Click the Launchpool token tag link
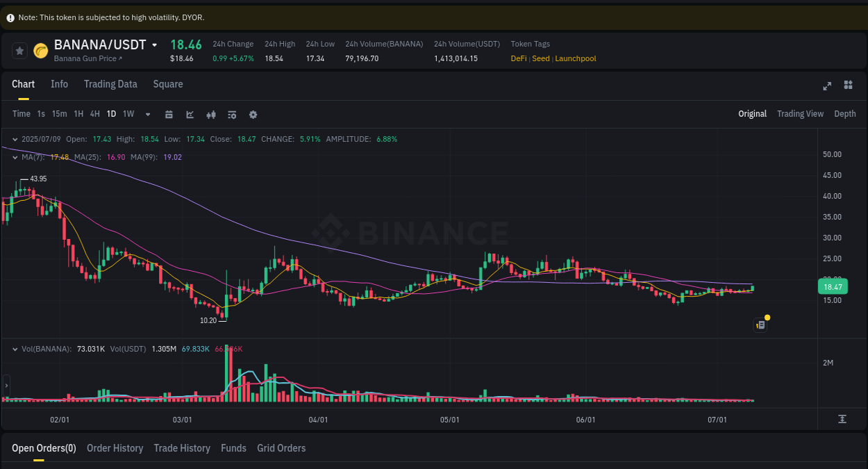The height and width of the screenshot is (469, 868). click(575, 58)
